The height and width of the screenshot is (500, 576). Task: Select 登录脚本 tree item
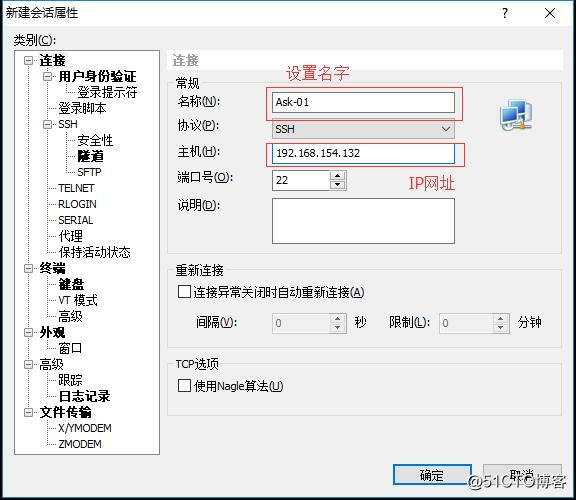tap(82, 108)
